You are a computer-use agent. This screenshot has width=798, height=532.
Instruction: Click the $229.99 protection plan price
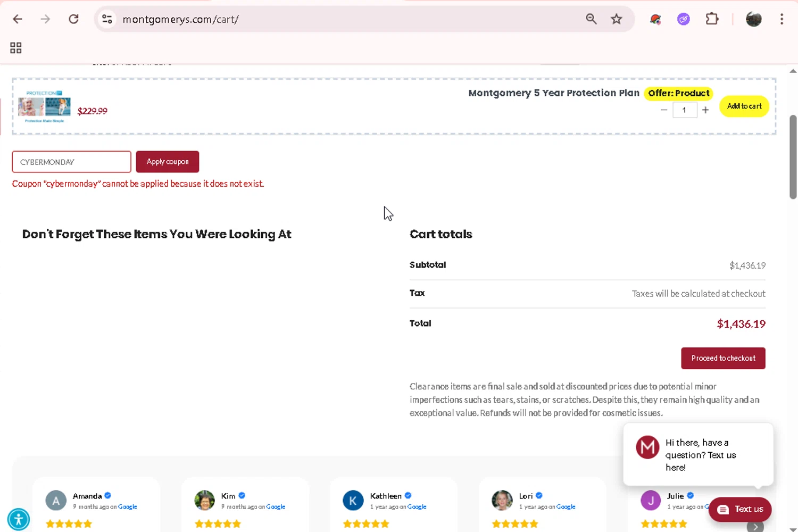(x=93, y=111)
